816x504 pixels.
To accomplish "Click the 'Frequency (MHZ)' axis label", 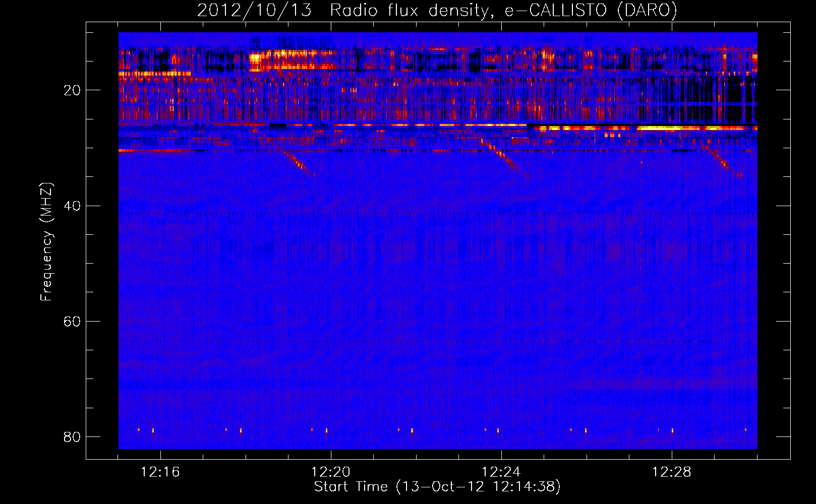I will (46, 242).
